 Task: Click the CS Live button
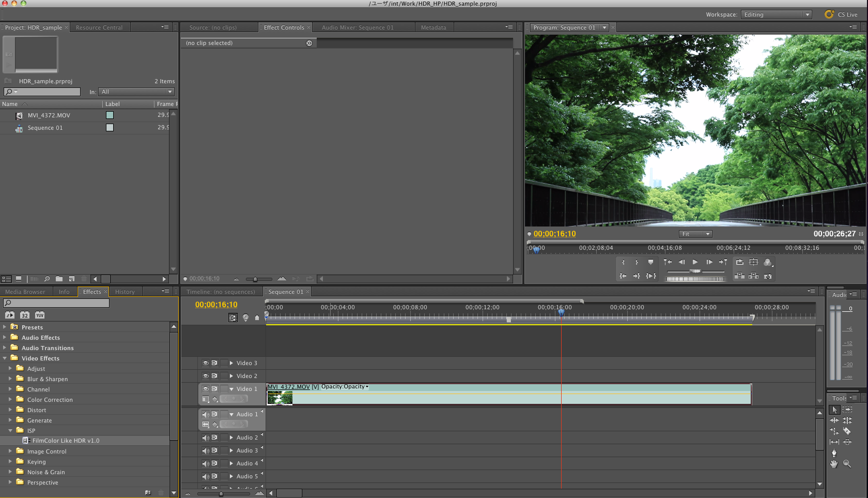pos(842,14)
